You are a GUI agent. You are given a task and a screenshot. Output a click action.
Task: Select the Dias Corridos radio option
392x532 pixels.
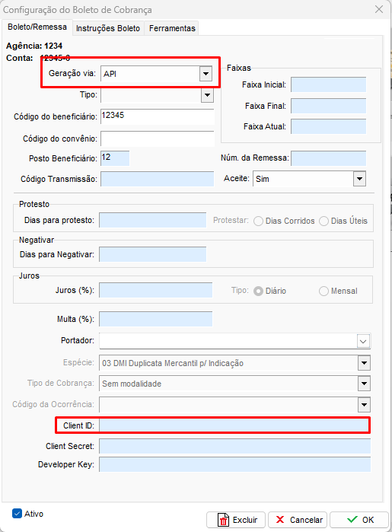tap(258, 221)
